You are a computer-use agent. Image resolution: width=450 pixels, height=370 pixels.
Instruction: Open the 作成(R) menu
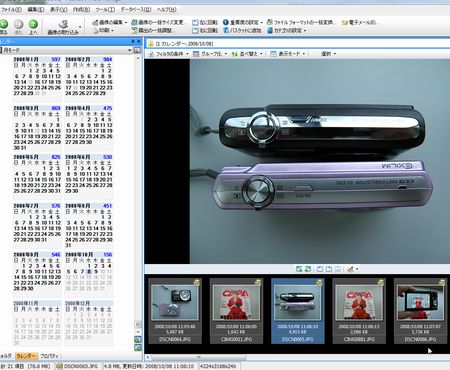click(81, 10)
